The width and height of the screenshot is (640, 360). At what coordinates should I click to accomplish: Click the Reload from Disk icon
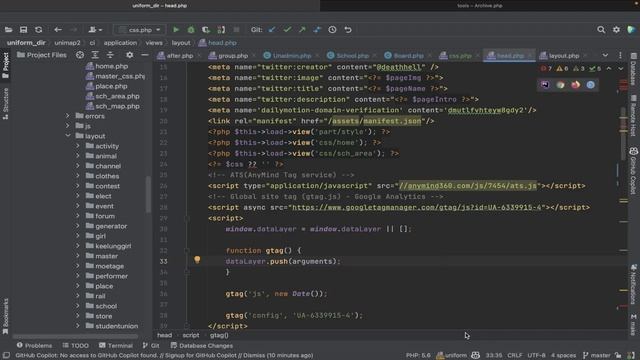(x=38, y=30)
